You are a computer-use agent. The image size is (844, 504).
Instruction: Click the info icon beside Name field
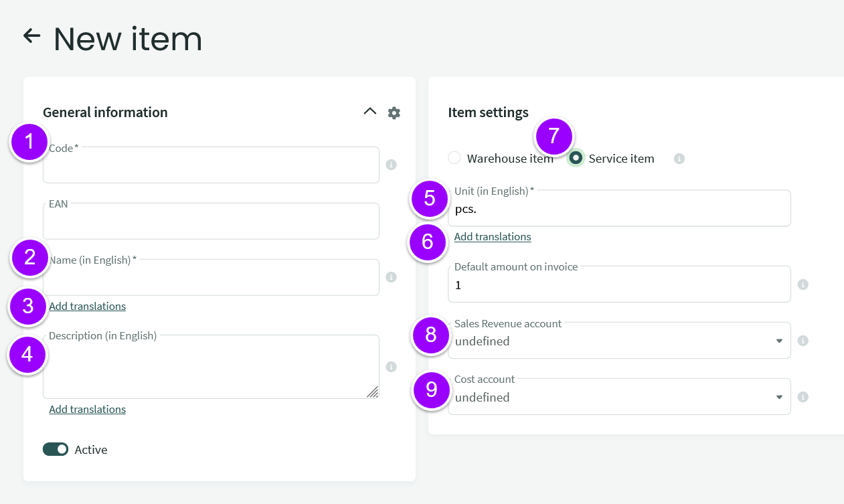(392, 277)
